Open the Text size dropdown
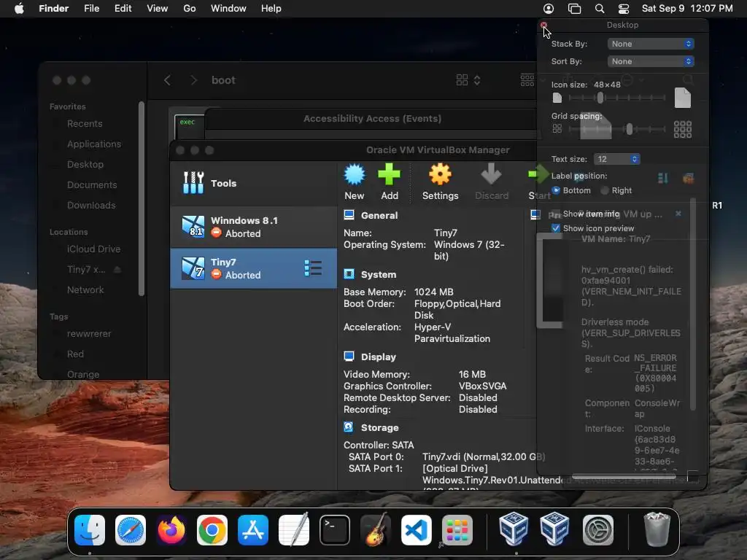Screen dimensions: 747x560 tap(617, 159)
